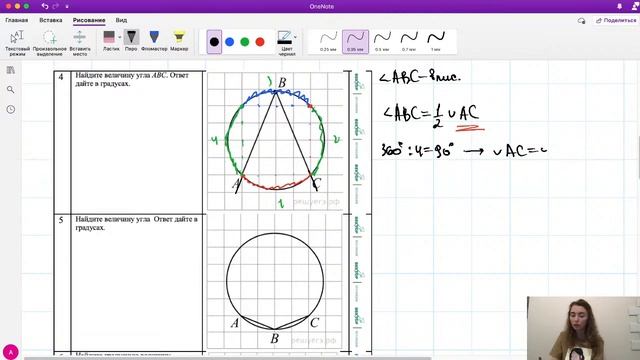Click the Redo arrow in title bar
This screenshot has height=360, width=640.
[x=56, y=7]
